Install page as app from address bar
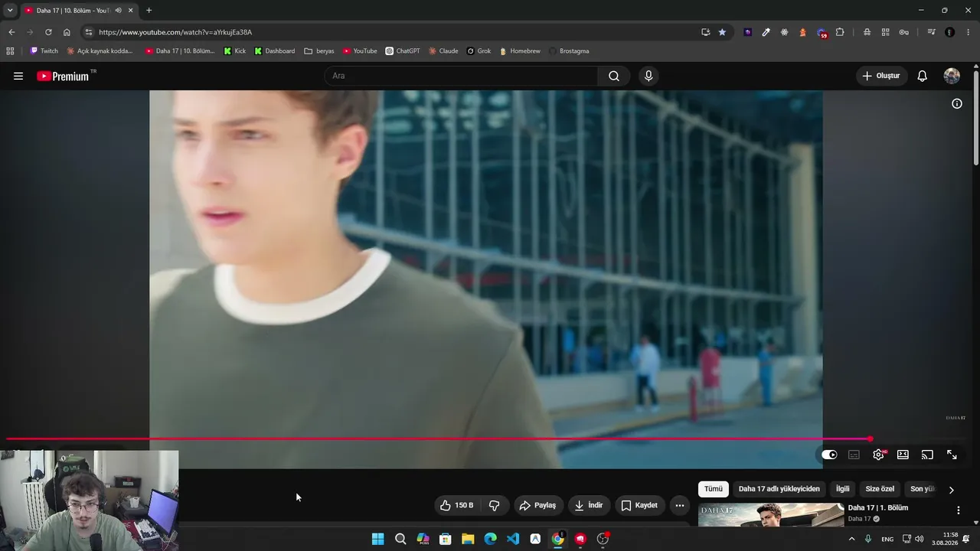The image size is (980, 551). [705, 32]
